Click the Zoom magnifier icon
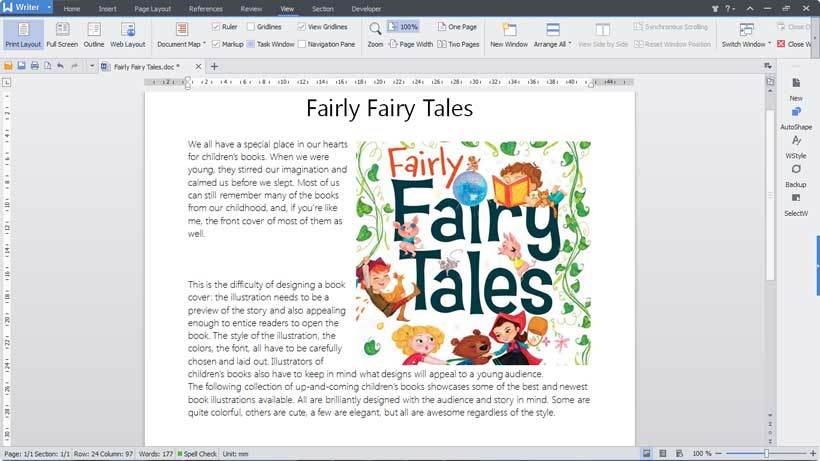The height and width of the screenshot is (461, 820). (x=375, y=29)
